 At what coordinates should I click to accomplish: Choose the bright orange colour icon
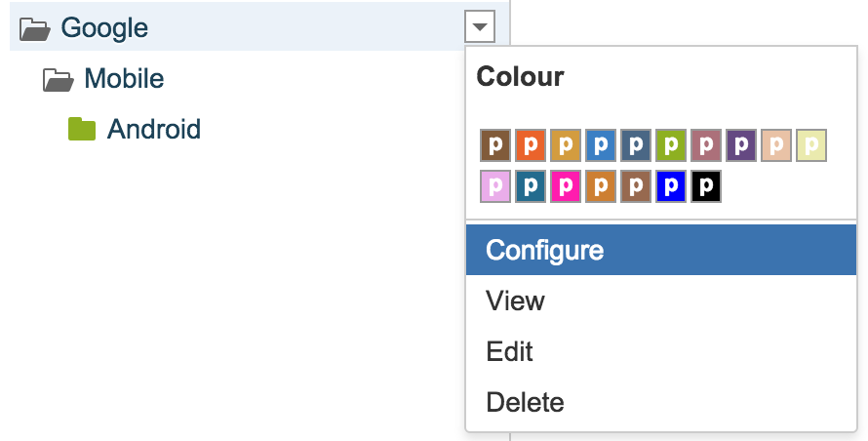coord(531,145)
